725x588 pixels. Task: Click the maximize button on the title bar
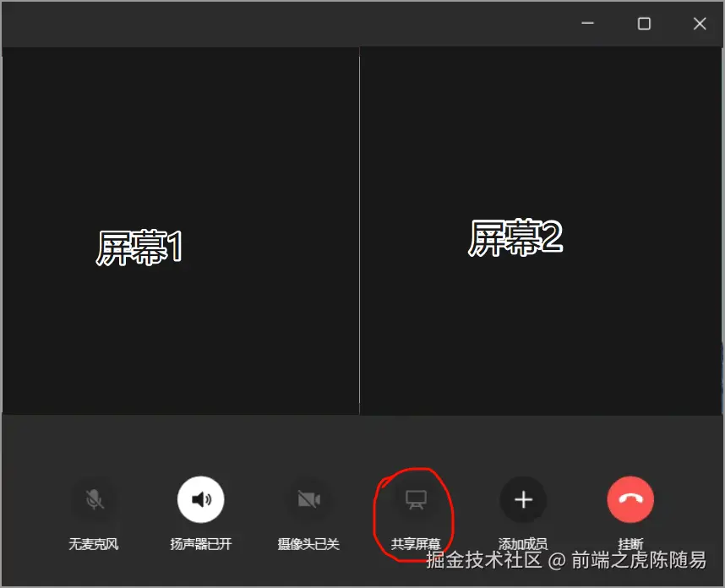(x=644, y=24)
